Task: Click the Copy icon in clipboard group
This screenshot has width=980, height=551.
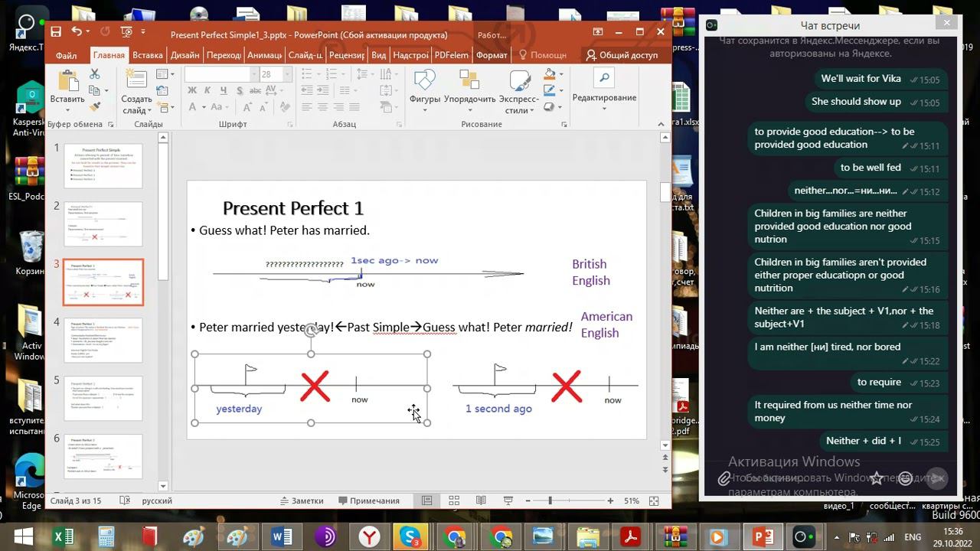Action: [x=95, y=90]
